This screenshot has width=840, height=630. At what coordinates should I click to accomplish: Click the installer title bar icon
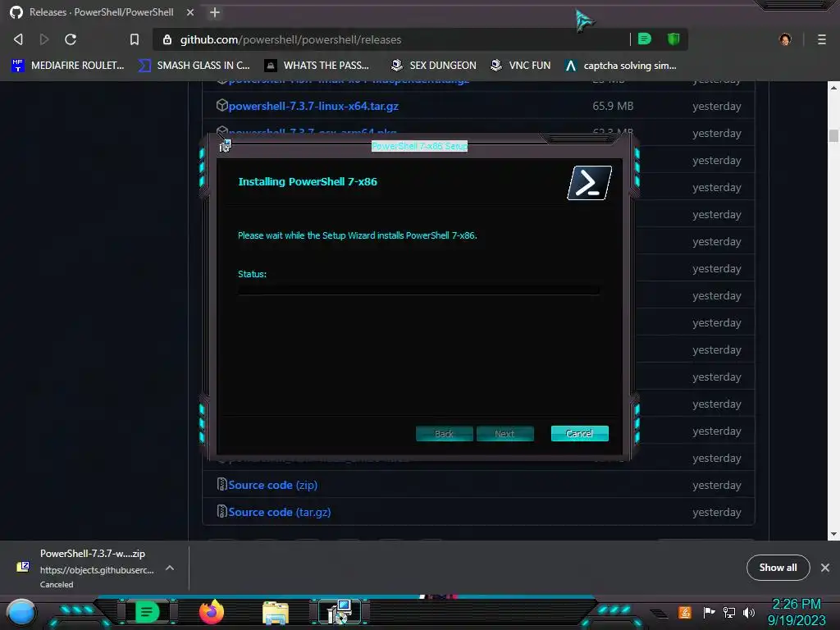coord(226,145)
